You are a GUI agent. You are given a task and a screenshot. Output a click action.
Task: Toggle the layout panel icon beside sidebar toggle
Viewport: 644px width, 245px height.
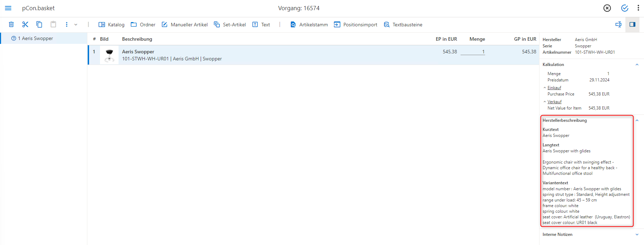[618, 24]
